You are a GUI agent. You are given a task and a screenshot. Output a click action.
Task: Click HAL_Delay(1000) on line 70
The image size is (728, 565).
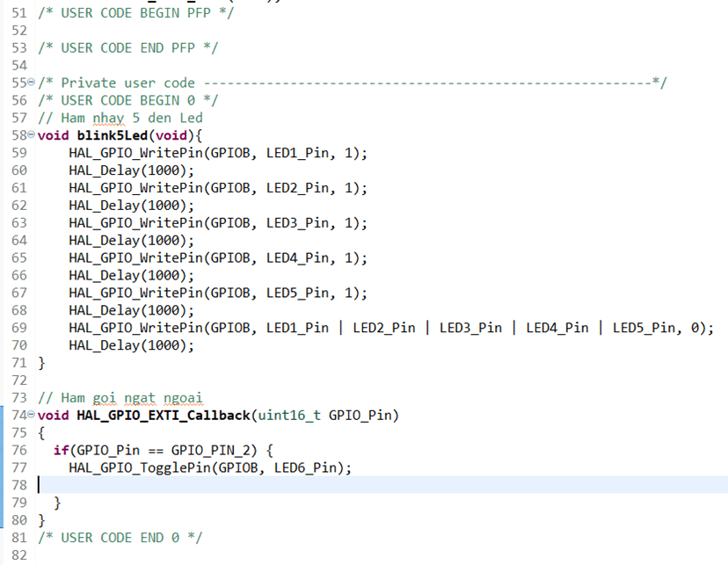coord(130,345)
